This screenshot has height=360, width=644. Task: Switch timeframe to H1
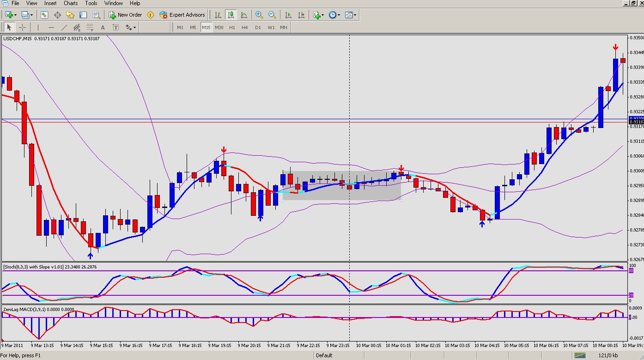232,27
